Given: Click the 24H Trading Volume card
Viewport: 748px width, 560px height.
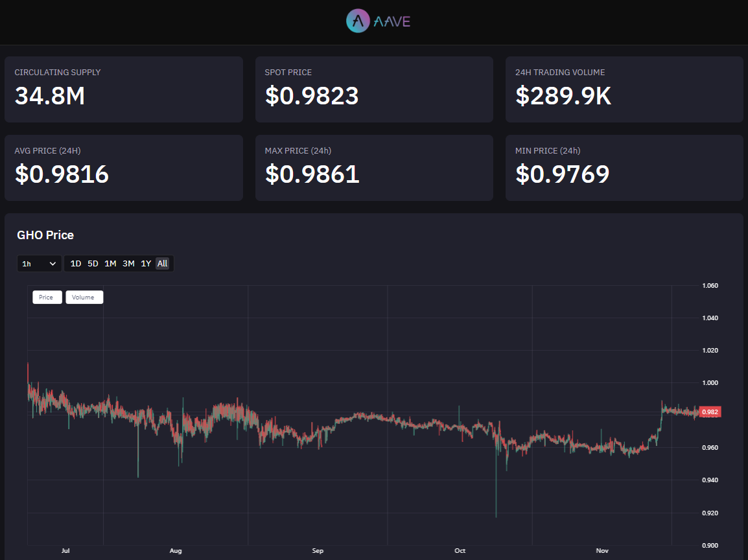Looking at the screenshot, I should tap(624, 89).
